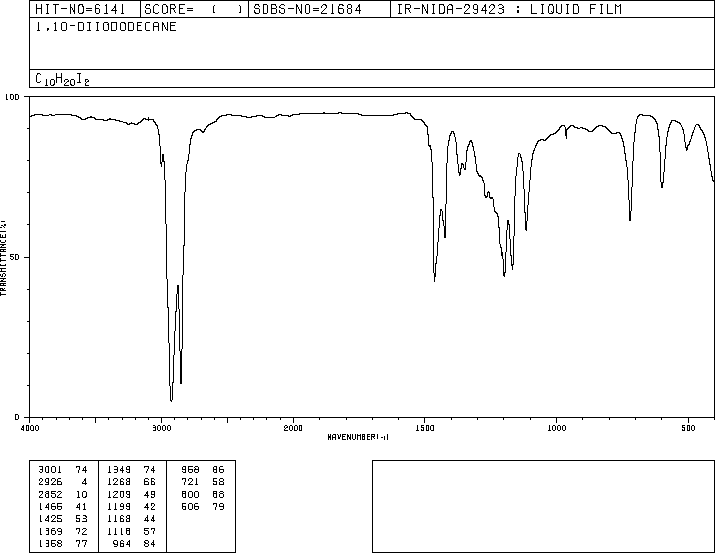Select peak table entry 2852
The width and height of the screenshot is (715, 553).
pyautogui.click(x=50, y=494)
